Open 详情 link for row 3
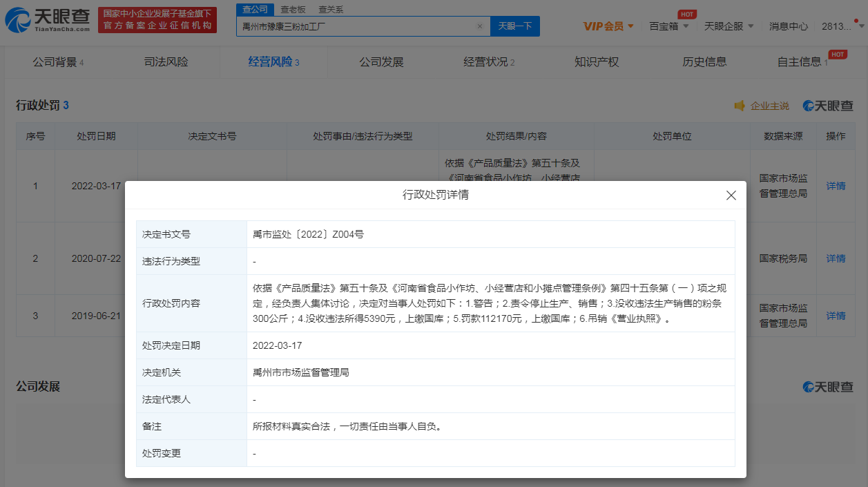Screen dimensions: 868x487 click(836, 316)
